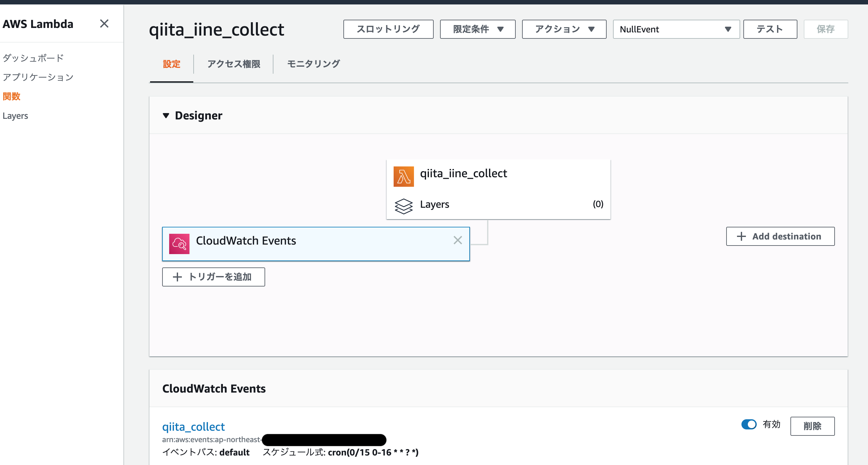868x465 pixels.
Task: Open the qiita_collect rule link
Action: click(x=193, y=427)
